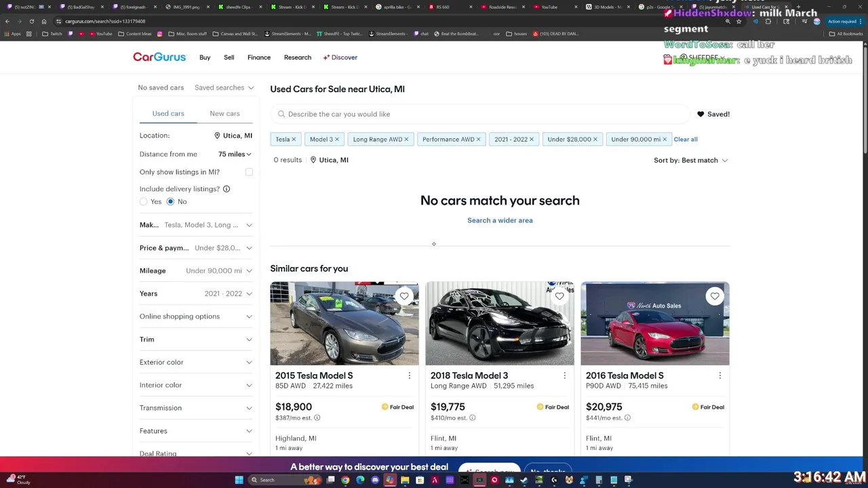Open the Sort by Best match dropdown
The image size is (868, 488).
point(691,161)
